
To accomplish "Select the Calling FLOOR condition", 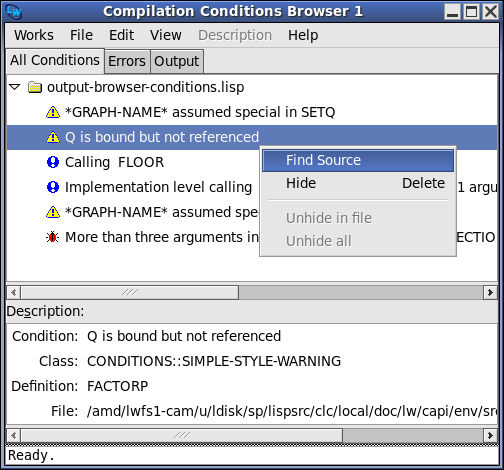I will click(x=114, y=162).
